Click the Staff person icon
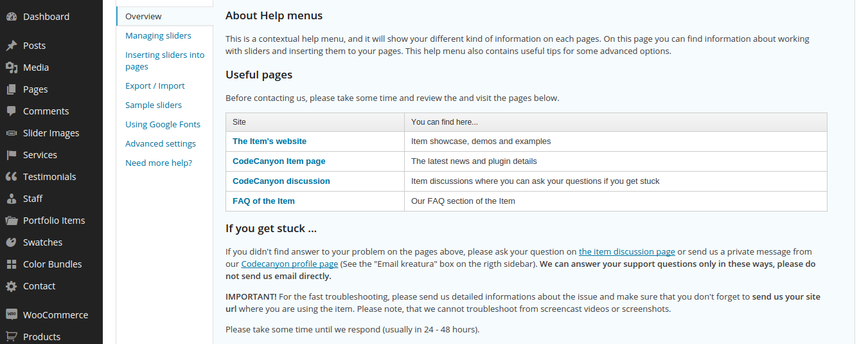 point(12,199)
